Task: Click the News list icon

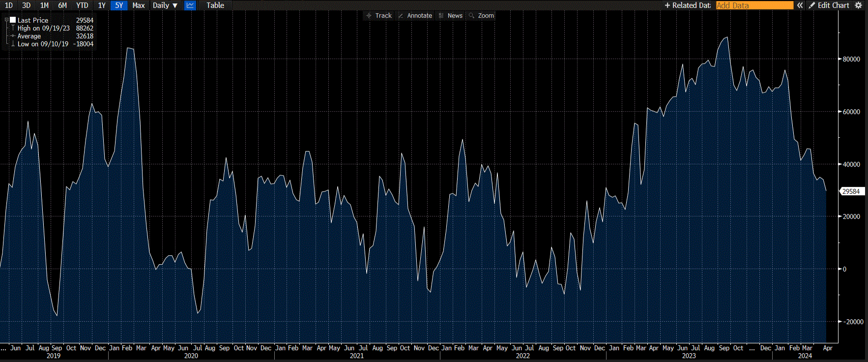Action: pyautogui.click(x=441, y=16)
